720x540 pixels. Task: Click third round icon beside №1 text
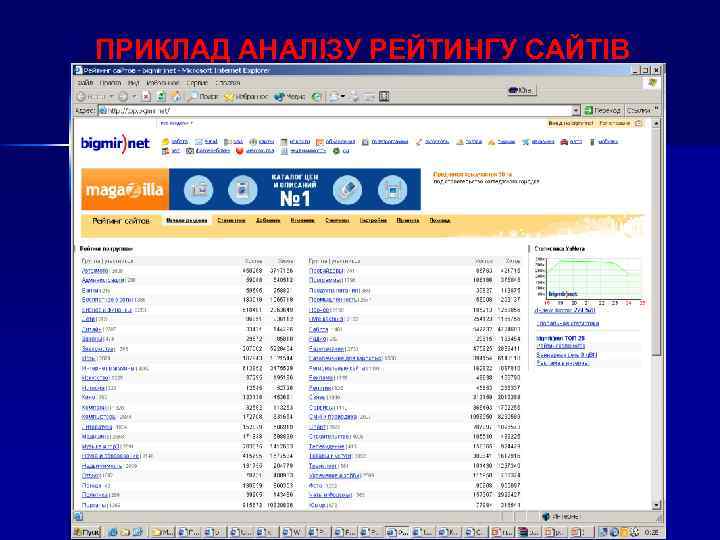[x=347, y=189]
